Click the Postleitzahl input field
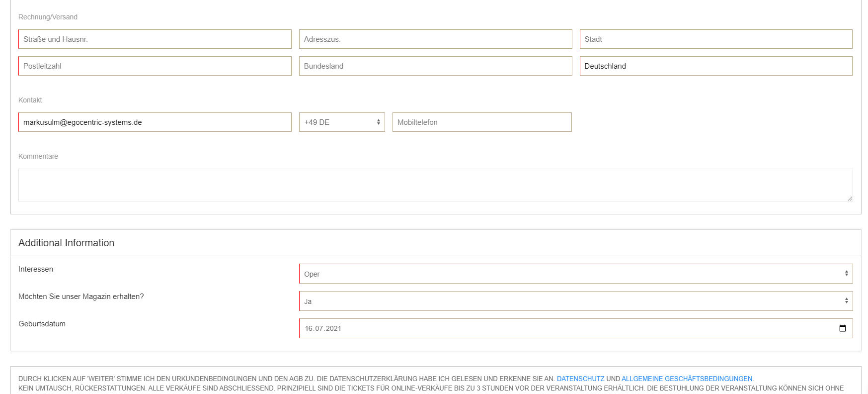This screenshot has height=394, width=868. point(155,66)
